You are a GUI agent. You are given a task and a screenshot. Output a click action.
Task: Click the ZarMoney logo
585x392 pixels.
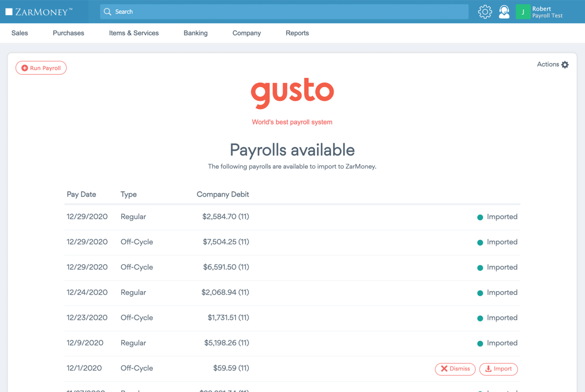tap(39, 12)
